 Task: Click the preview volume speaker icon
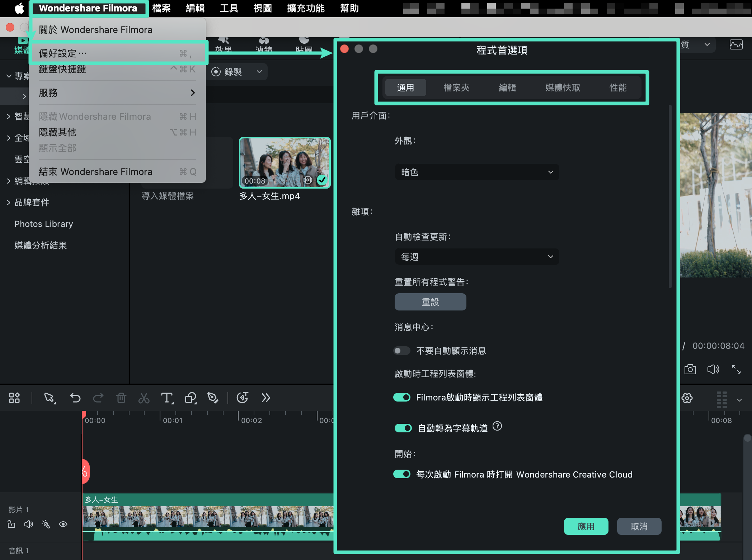[x=713, y=369]
